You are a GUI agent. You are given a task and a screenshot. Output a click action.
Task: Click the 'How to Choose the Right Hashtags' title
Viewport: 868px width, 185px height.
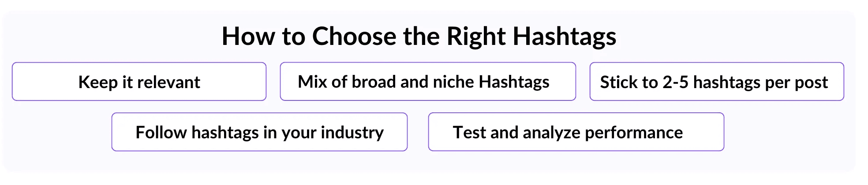click(x=419, y=36)
